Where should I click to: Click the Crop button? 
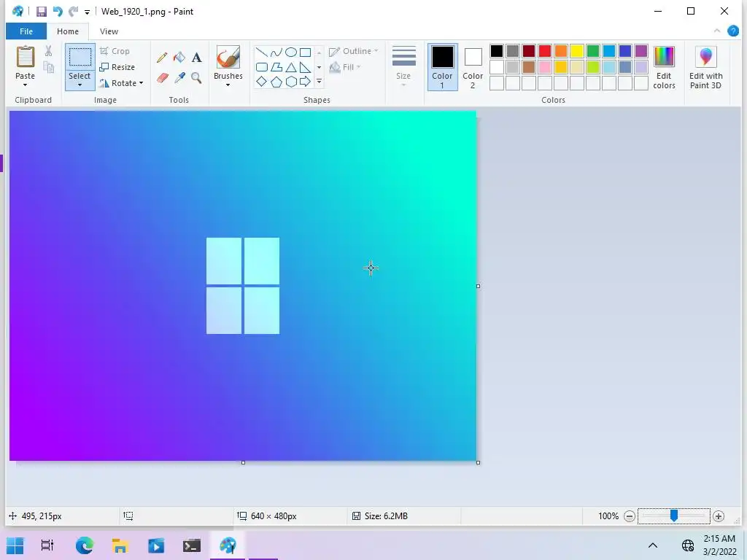pos(115,51)
